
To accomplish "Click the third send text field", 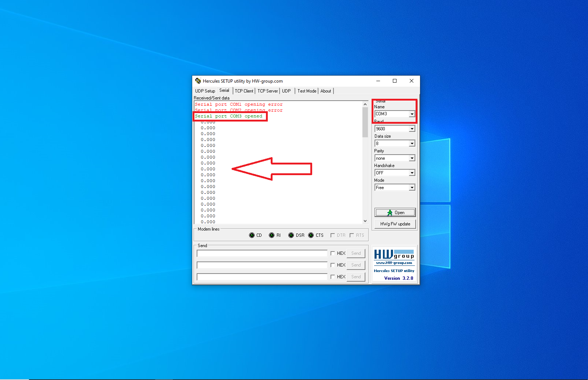I will (x=262, y=277).
